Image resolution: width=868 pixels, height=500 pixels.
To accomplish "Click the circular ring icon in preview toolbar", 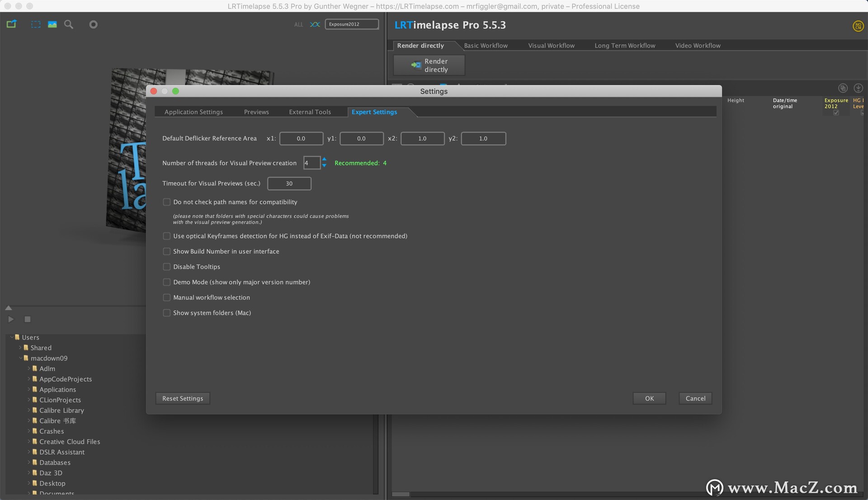I will tap(93, 24).
